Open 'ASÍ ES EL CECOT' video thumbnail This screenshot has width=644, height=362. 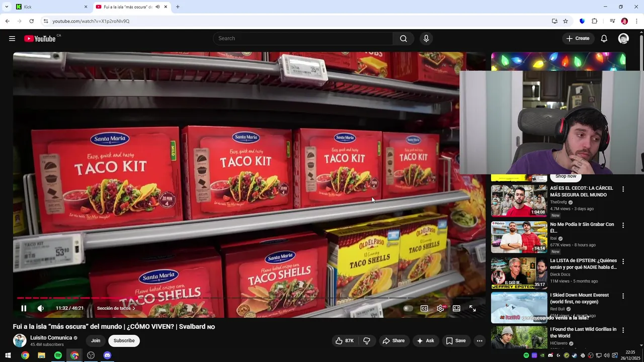pos(519,201)
